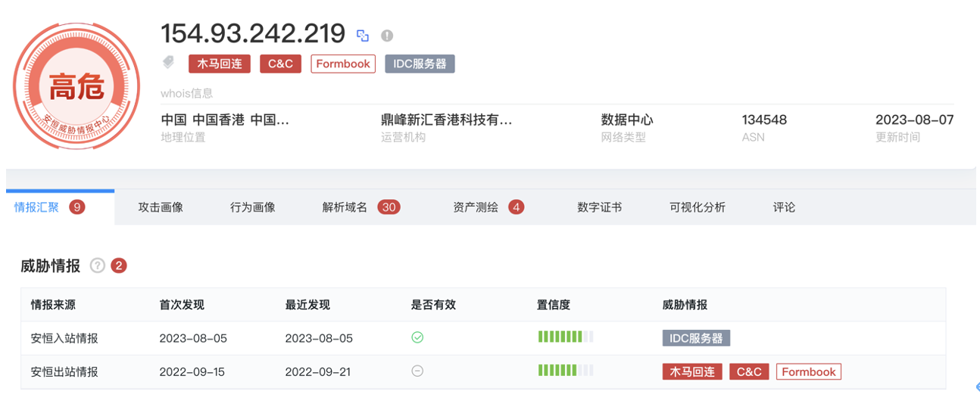980x401 pixels.
Task: Click the gray exclamation info icon
Action: coord(387,36)
